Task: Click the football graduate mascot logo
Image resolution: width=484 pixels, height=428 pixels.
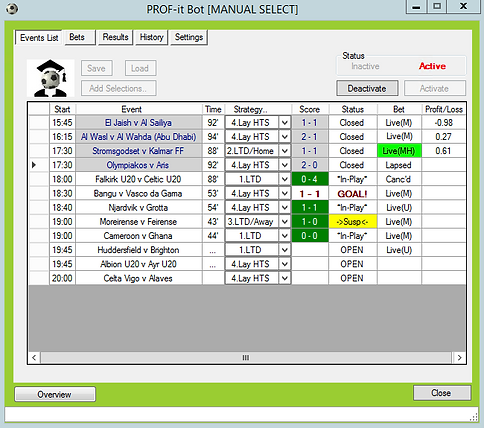Action: [x=51, y=78]
